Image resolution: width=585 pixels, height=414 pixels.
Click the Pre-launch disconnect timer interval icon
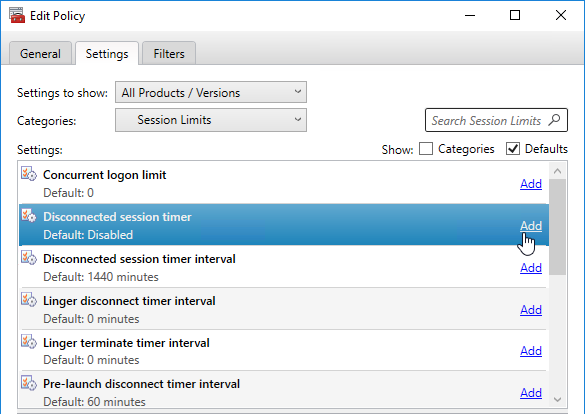pos(29,383)
